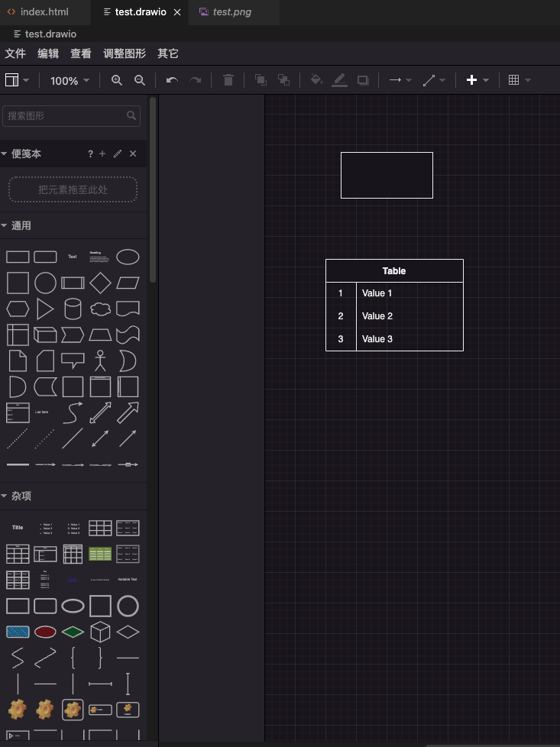The width and height of the screenshot is (560, 747).
Task: Click the line color pencil icon
Action: 340,80
